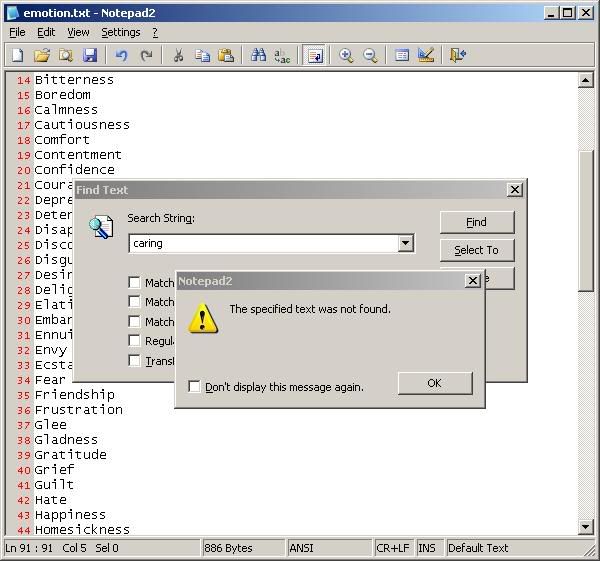Screen dimensions: 600x561
Task: Open the Settings menu
Action: click(x=121, y=33)
